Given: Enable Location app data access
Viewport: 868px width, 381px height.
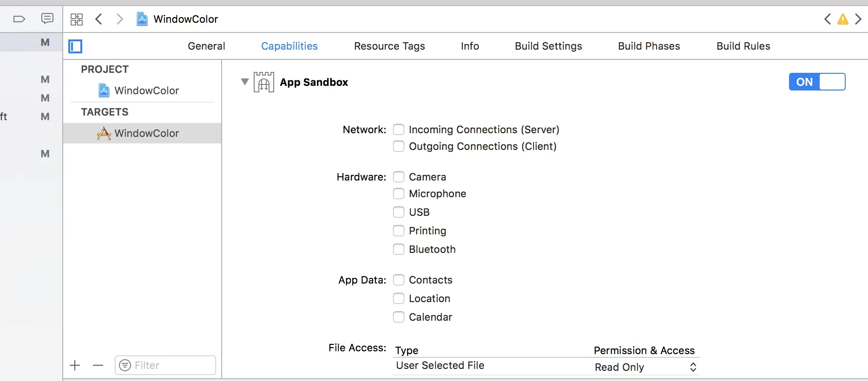Looking at the screenshot, I should (x=399, y=298).
